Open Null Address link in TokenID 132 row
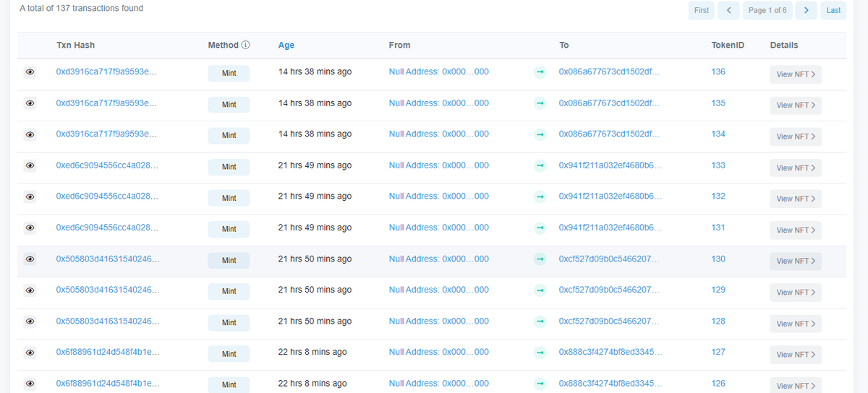The width and height of the screenshot is (868, 393). [438, 196]
